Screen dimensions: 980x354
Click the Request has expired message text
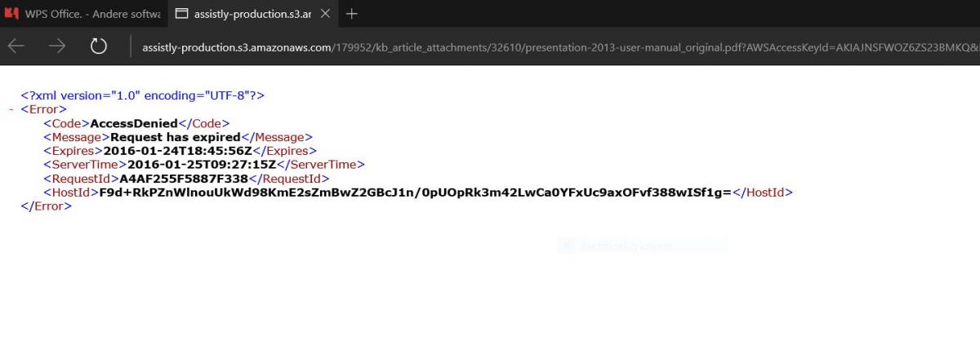click(176, 137)
